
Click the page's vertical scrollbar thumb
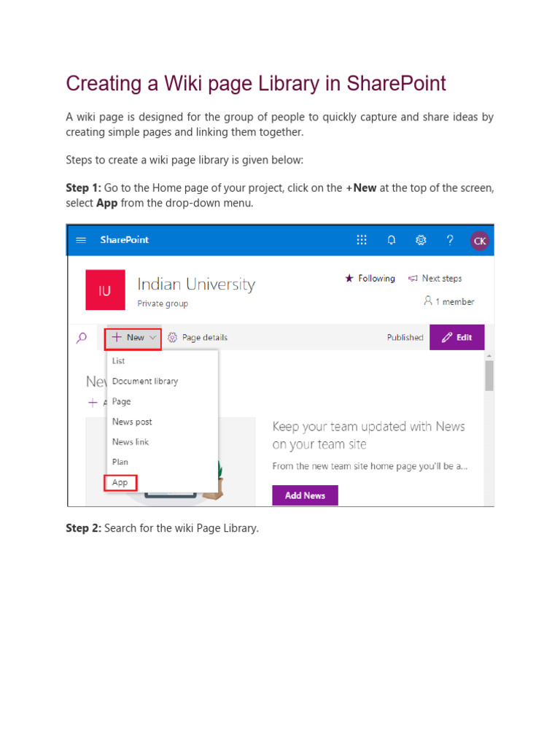tap(489, 376)
